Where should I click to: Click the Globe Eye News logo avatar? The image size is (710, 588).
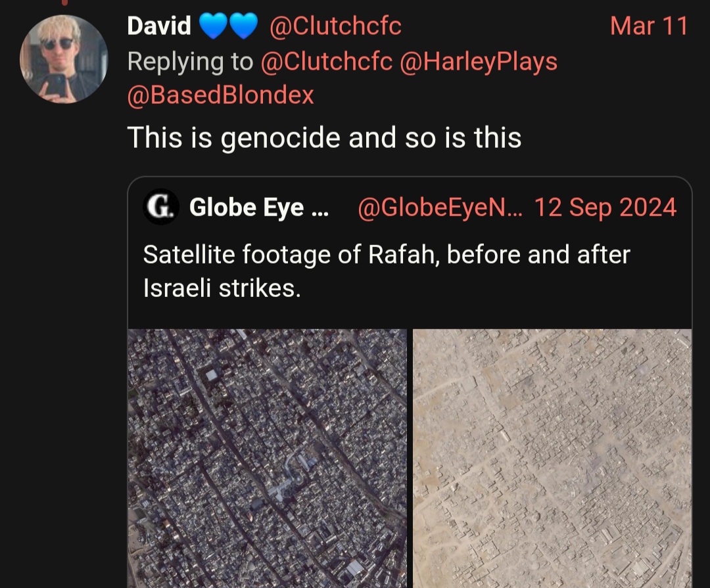(x=161, y=208)
